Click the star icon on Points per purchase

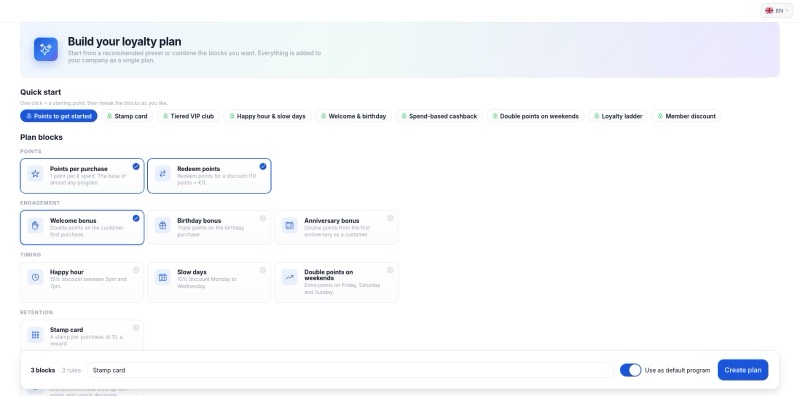click(35, 174)
